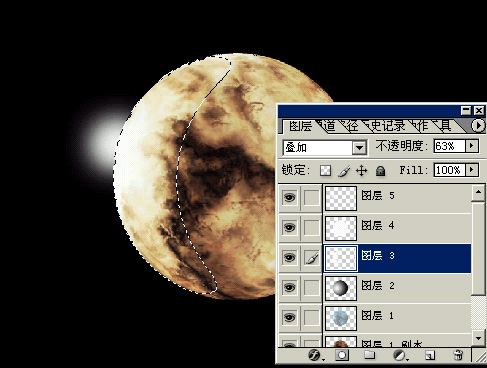Expand the 不透明度 63% slider arrow
The height and width of the screenshot is (368, 487).
coord(472,146)
